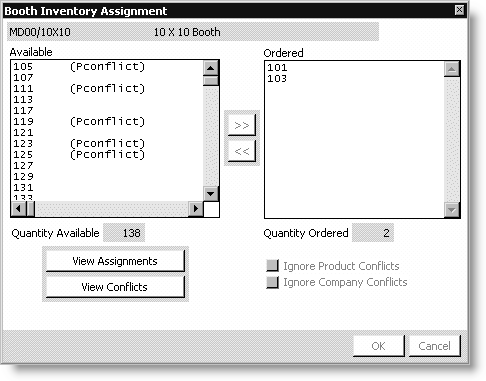Select booth 113 in Available list
Image resolution: width=486 pixels, height=381 pixels.
tap(107, 99)
